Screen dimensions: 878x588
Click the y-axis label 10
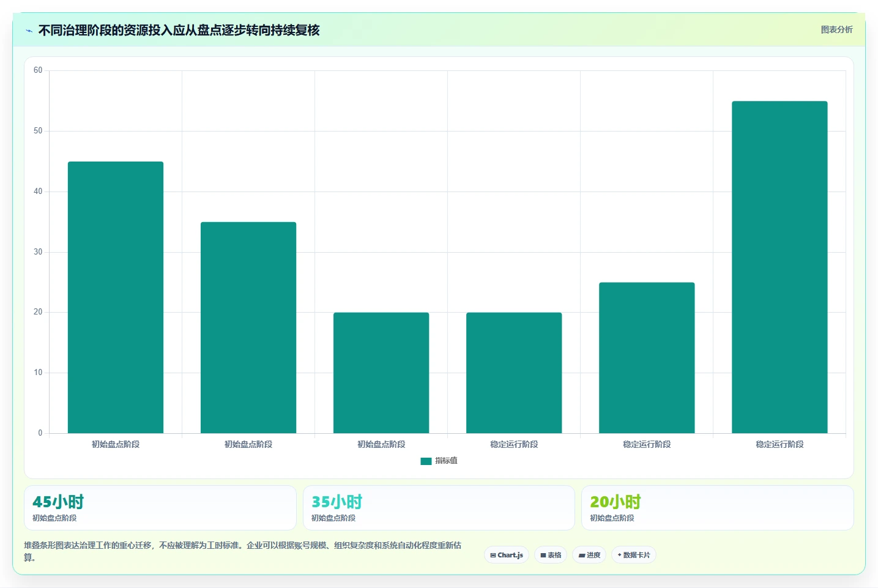pyautogui.click(x=38, y=373)
